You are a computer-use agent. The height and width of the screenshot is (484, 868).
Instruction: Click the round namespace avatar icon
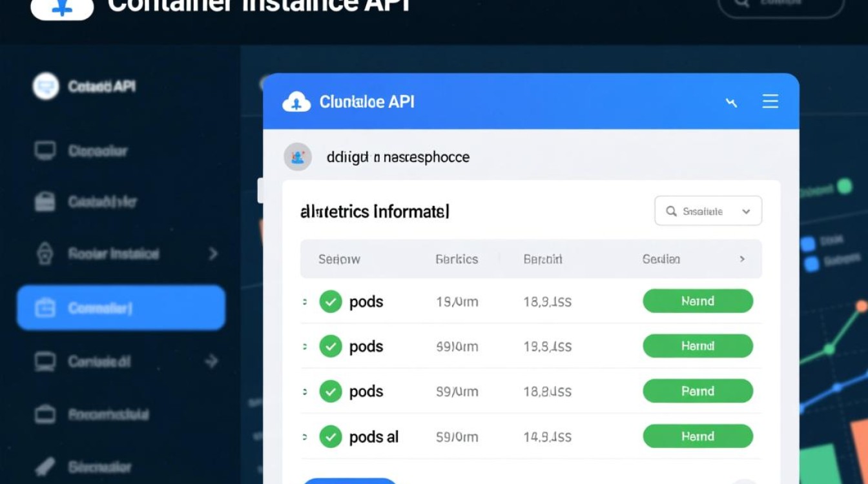[x=298, y=157]
